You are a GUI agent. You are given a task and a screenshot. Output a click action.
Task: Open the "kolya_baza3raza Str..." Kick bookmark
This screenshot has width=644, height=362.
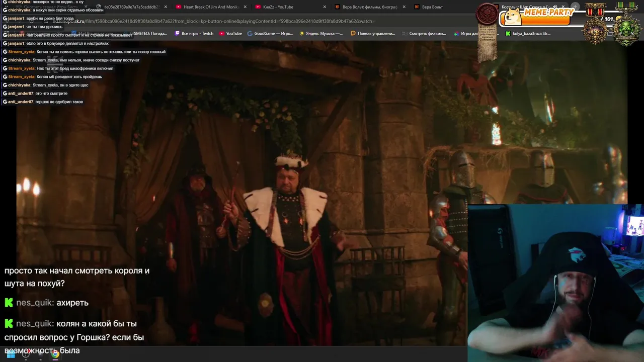pyautogui.click(x=528, y=34)
